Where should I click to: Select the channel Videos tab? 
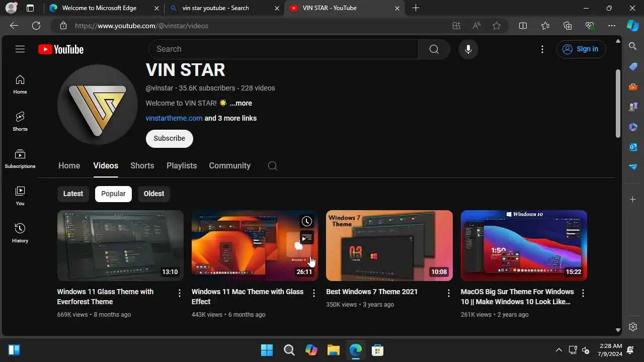pos(106,165)
